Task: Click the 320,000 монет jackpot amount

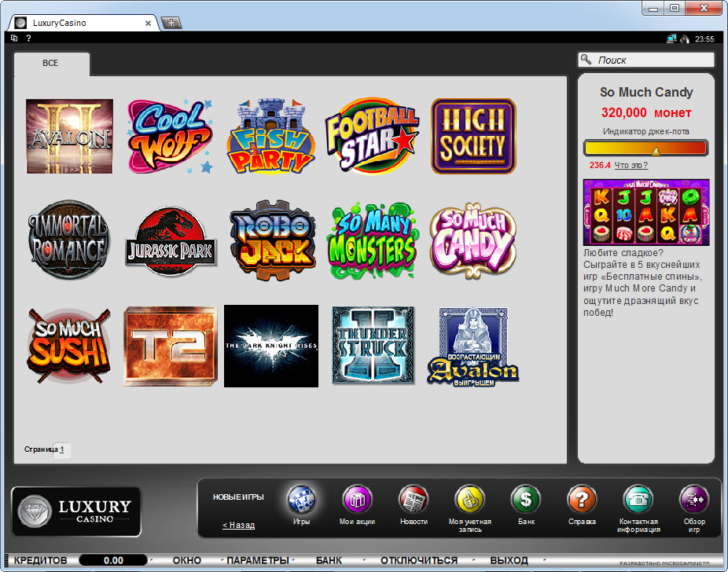Action: point(646,112)
